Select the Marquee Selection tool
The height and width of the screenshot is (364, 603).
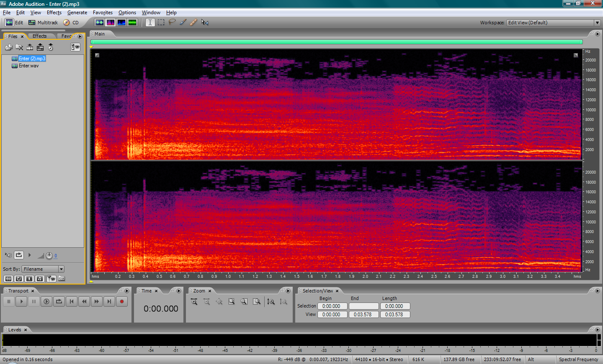point(161,23)
